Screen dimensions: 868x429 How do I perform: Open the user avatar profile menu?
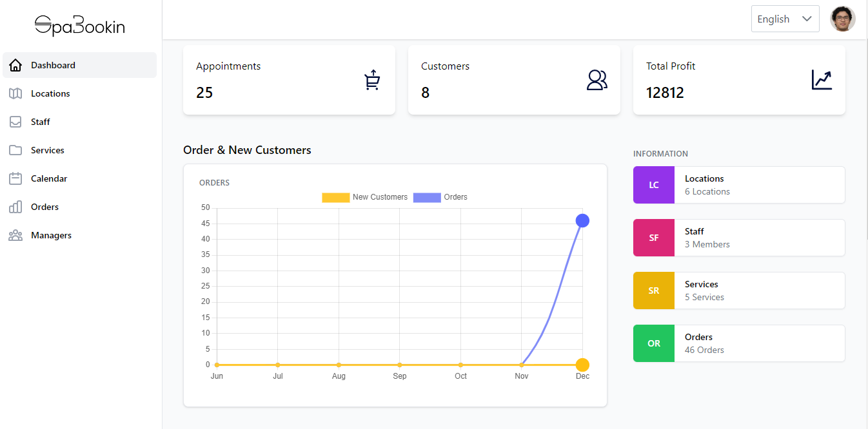point(842,19)
